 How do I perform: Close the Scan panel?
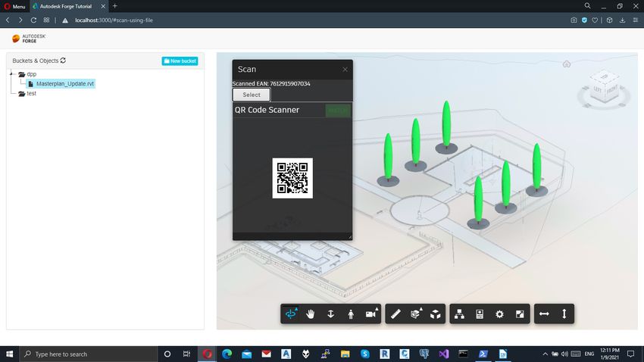pos(345,70)
